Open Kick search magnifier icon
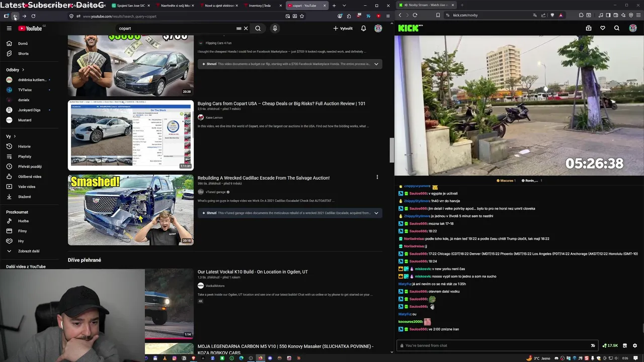644x362 pixels. [617, 28]
